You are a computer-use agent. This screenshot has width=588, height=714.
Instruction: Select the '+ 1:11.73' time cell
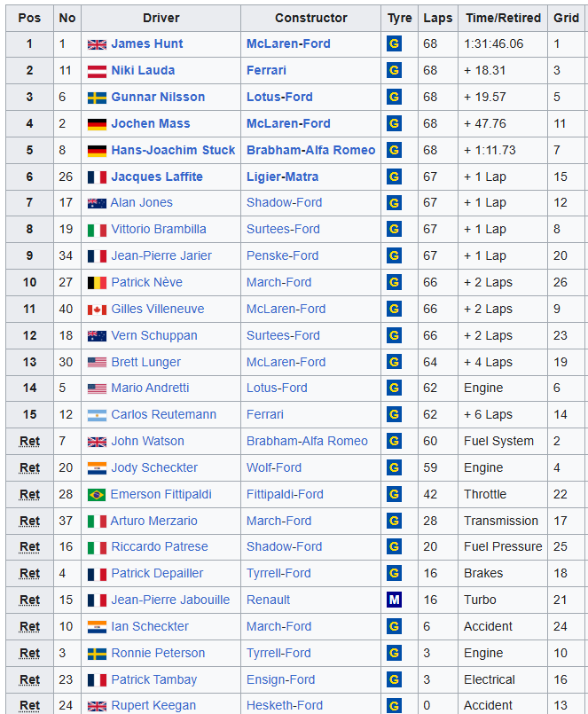click(x=490, y=150)
